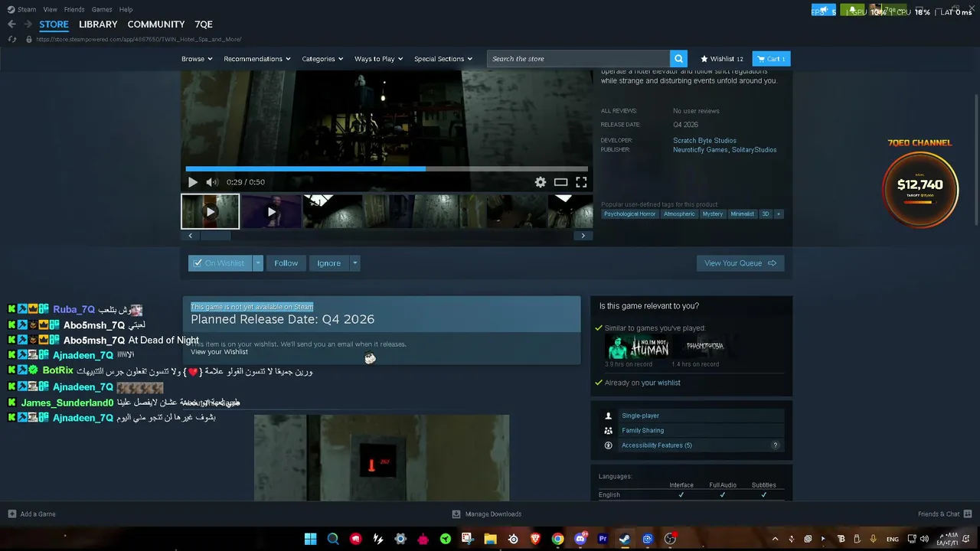This screenshot has height=551, width=980.
Task: Select the Minimalist tag
Action: [x=743, y=214]
